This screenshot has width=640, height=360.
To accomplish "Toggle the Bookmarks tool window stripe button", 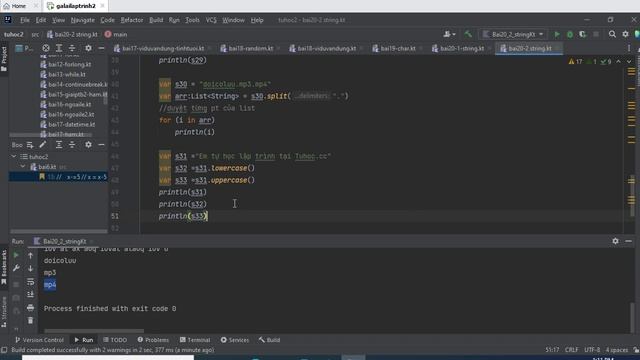I will 4,267.
